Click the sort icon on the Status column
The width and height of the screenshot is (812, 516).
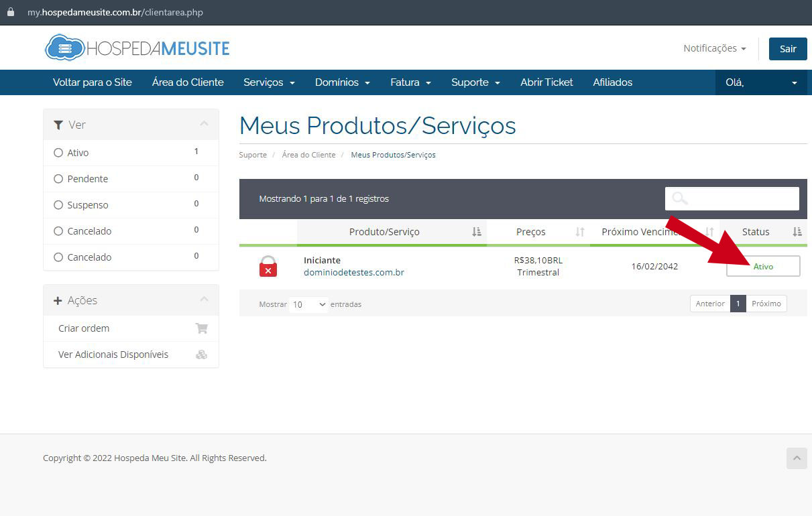point(797,231)
